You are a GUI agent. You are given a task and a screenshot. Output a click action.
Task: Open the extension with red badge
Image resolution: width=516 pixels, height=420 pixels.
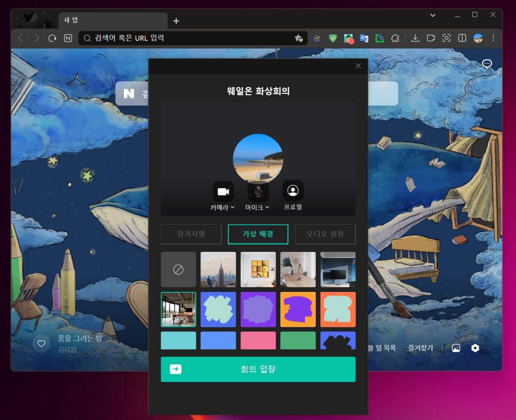pyautogui.click(x=348, y=38)
